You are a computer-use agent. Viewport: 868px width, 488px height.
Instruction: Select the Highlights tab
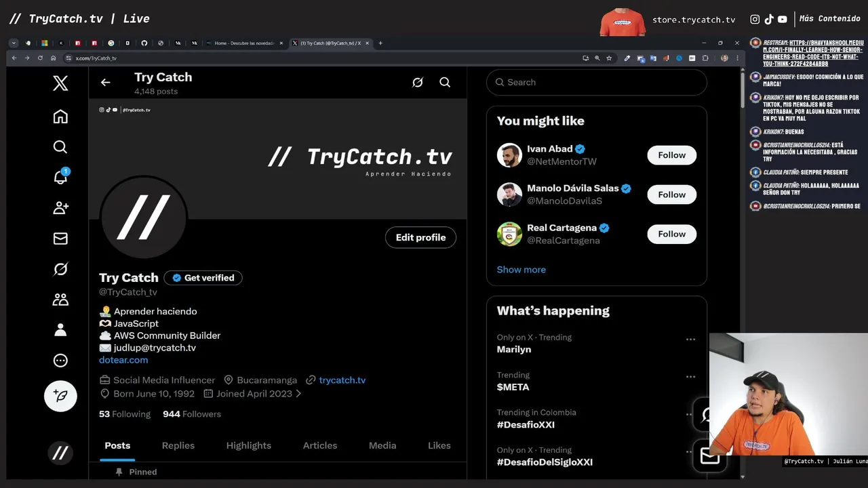click(x=249, y=445)
